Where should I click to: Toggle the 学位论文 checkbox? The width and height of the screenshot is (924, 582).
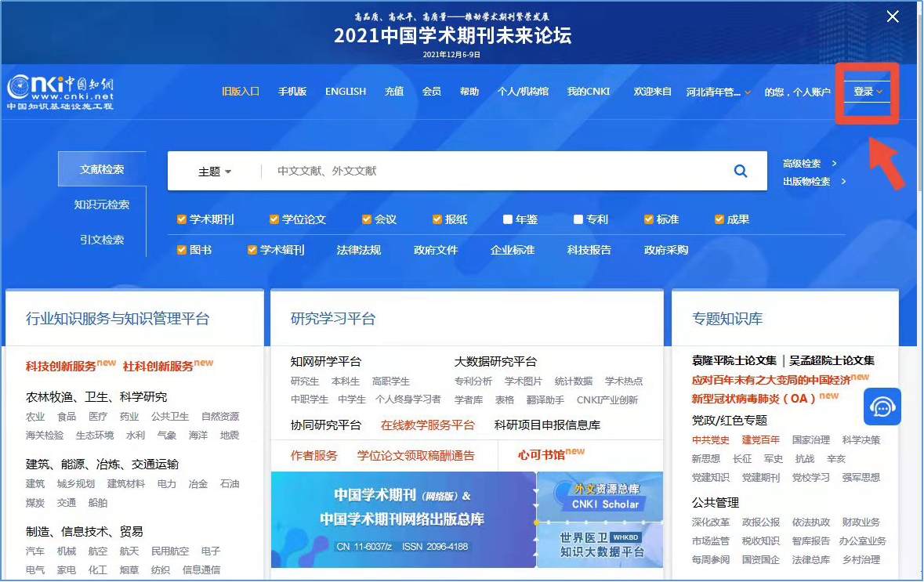[x=274, y=220]
